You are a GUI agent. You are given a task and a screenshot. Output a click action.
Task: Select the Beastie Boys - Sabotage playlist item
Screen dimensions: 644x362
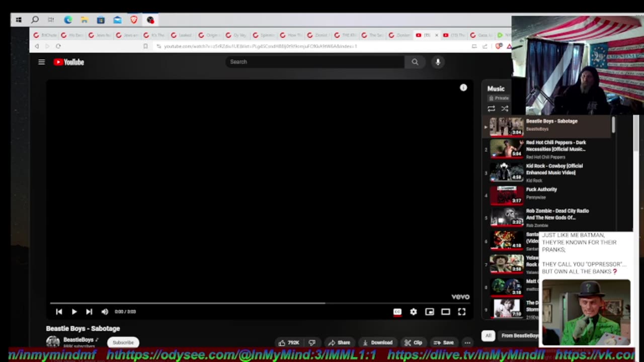point(547,126)
